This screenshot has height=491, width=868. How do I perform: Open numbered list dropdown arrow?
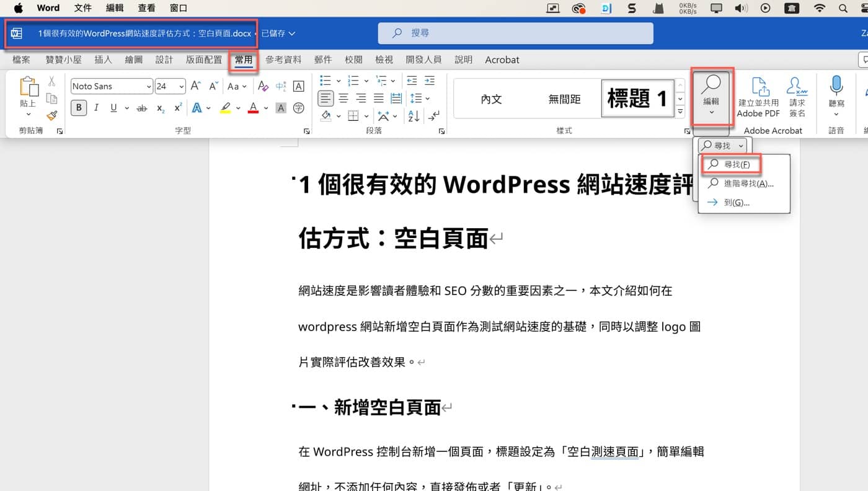pyautogui.click(x=366, y=81)
